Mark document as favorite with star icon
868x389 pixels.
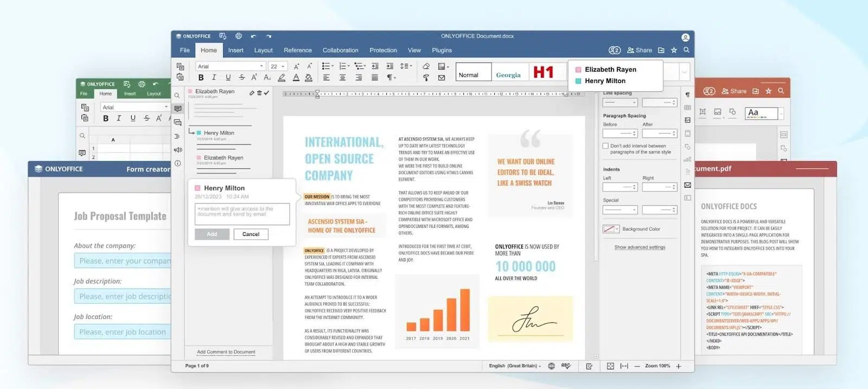click(674, 50)
